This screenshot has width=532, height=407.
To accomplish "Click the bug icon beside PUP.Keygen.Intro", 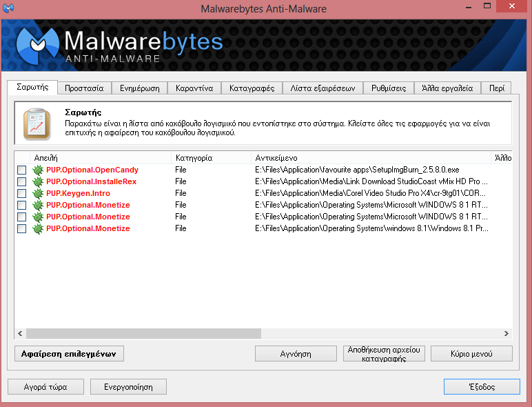I will coord(38,193).
